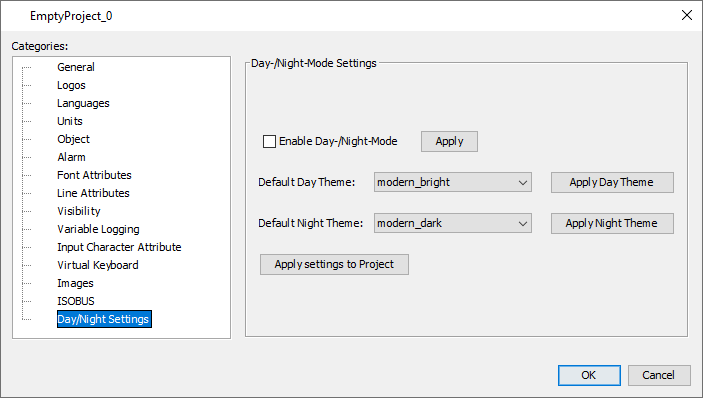Open the Default Day Theme dropdown
The width and height of the screenshot is (703, 398).
453,182
